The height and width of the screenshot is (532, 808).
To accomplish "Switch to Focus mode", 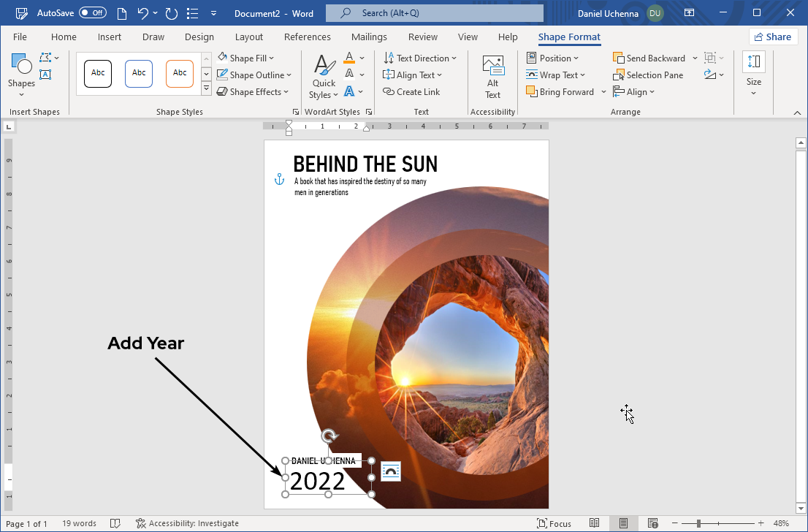I will (554, 523).
